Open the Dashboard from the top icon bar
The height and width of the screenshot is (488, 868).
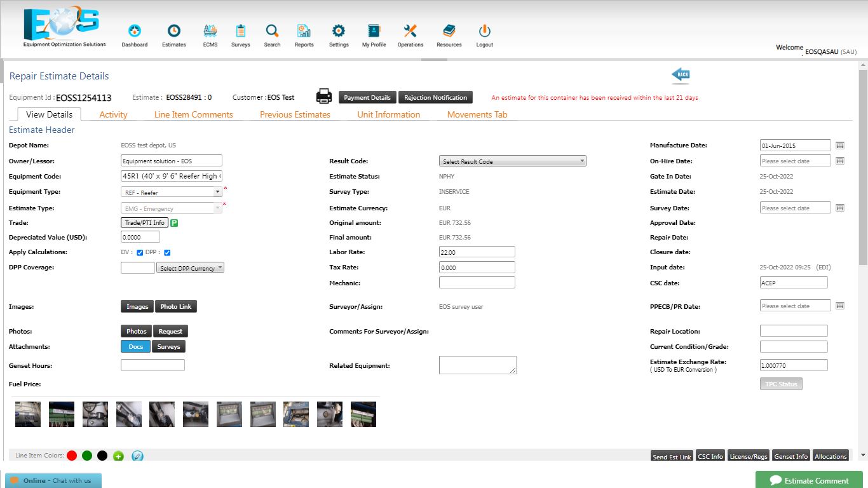[x=134, y=30]
